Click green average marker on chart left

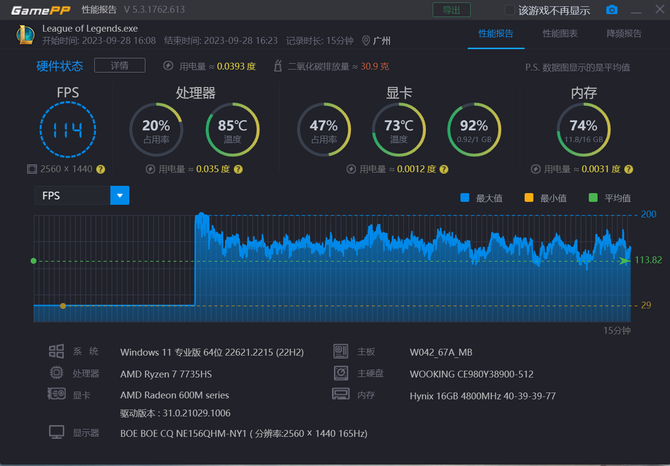pos(34,261)
